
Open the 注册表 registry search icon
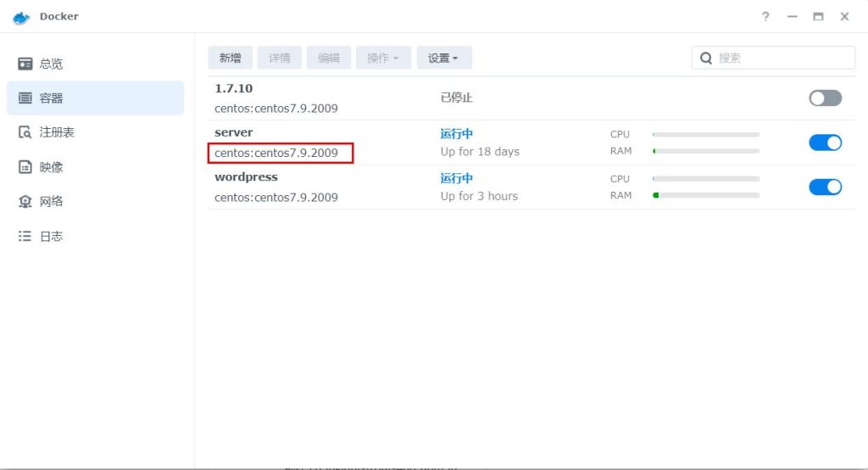pos(25,132)
